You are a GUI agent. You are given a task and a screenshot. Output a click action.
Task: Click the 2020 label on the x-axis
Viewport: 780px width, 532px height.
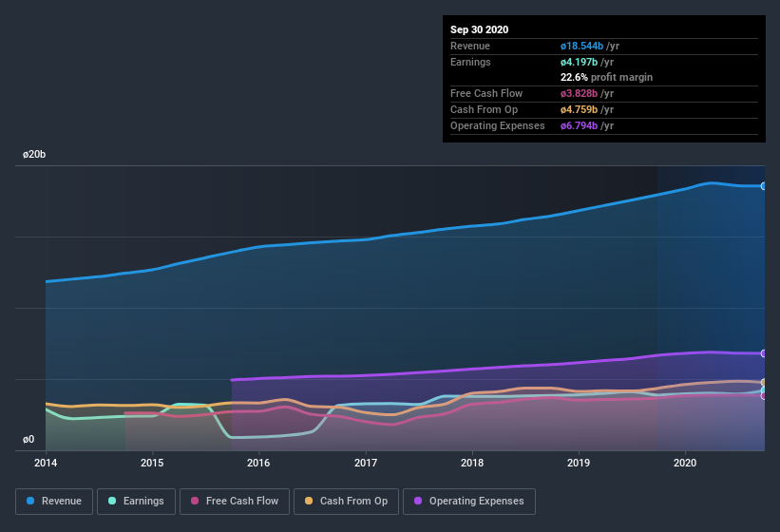(x=685, y=463)
